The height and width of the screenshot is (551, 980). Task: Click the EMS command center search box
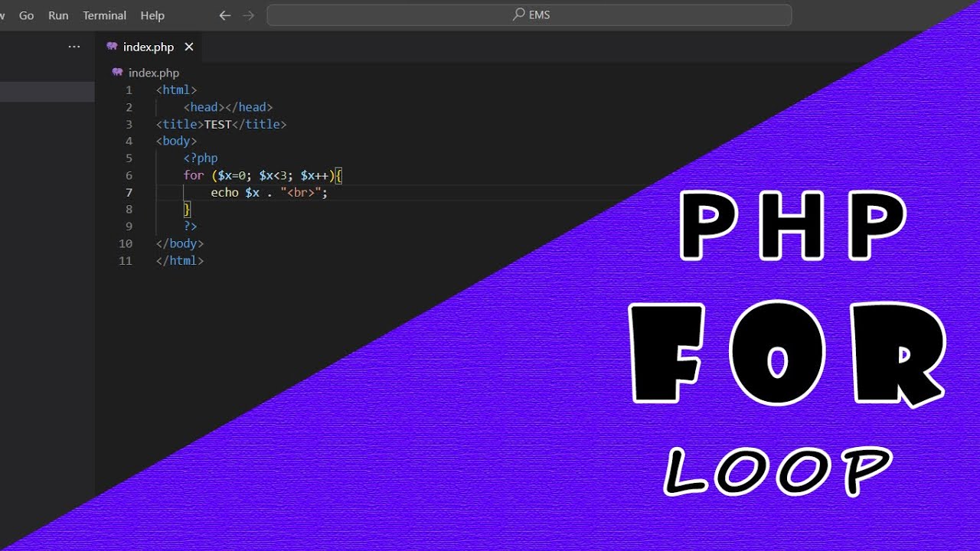tap(529, 15)
